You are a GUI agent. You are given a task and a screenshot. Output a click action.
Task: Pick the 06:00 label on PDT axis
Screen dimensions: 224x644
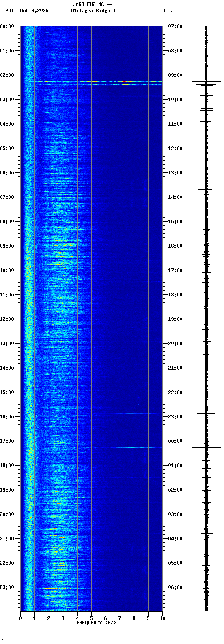[7, 173]
